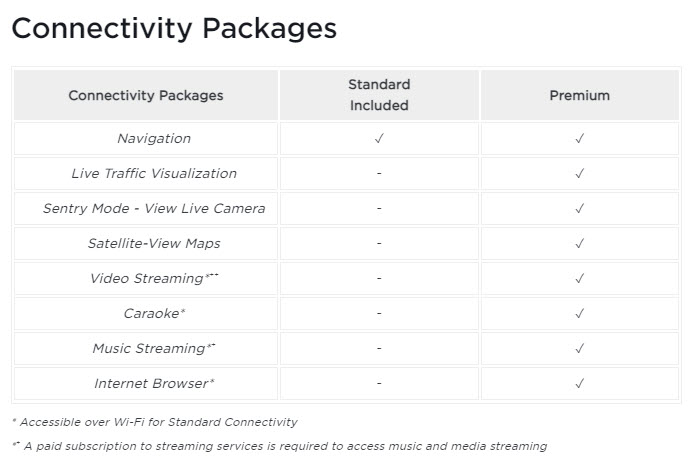Screen dimensions: 692x473
Task: Select the Live Traffic Visualization label
Action: pos(154,173)
